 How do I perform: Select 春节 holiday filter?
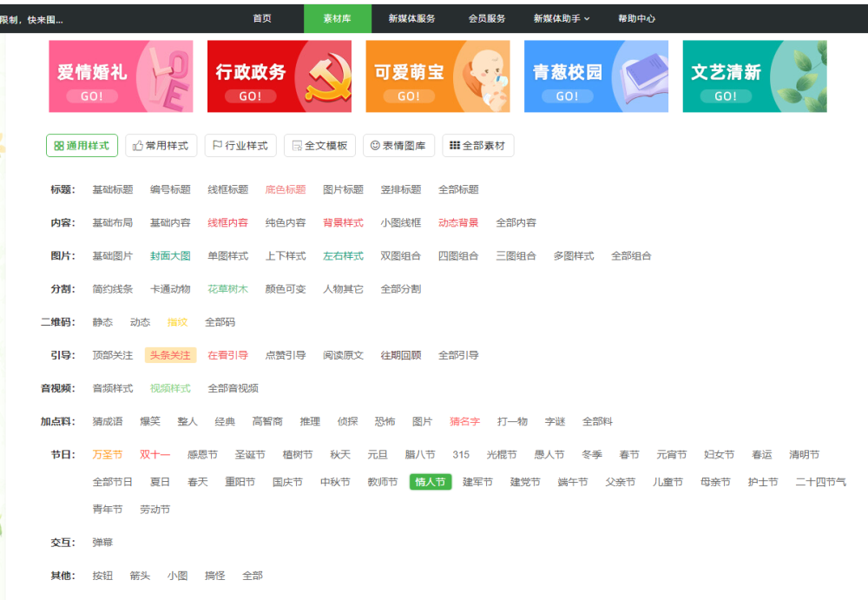pos(628,455)
